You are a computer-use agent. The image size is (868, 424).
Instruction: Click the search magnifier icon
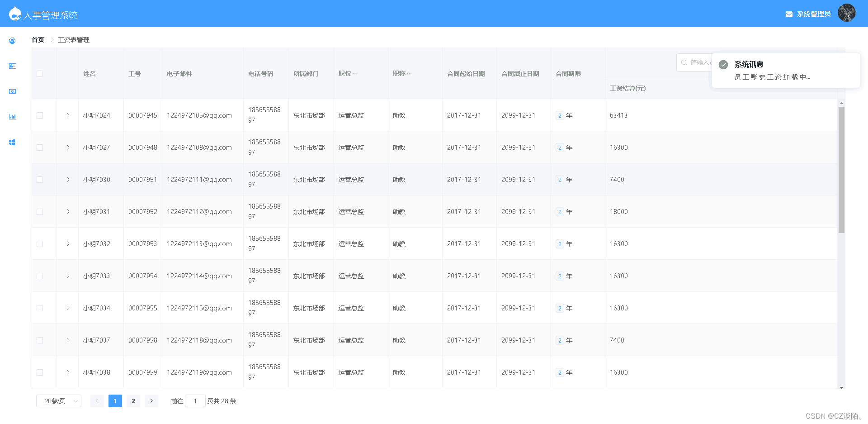point(684,62)
